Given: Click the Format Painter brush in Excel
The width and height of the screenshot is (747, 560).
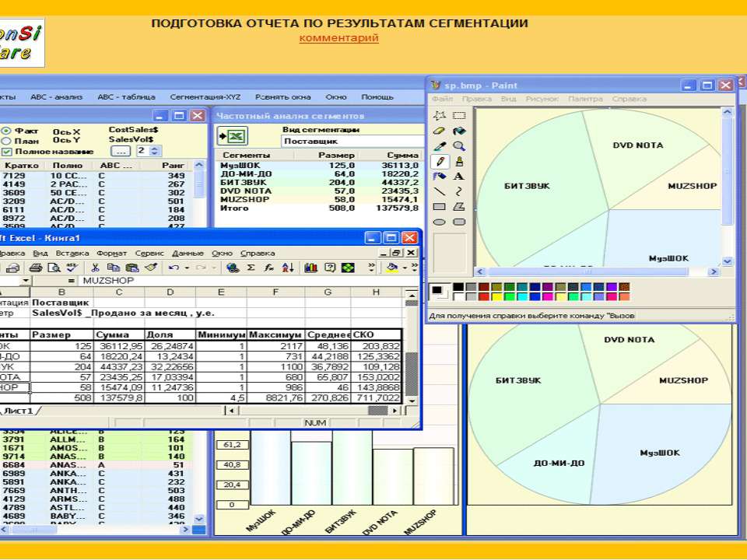Looking at the screenshot, I should [x=151, y=268].
